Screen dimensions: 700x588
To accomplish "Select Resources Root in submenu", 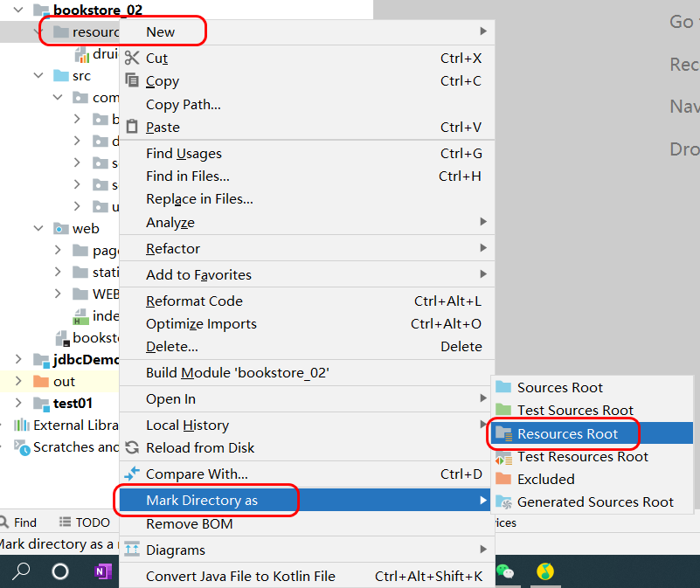I will pyautogui.click(x=592, y=433).
